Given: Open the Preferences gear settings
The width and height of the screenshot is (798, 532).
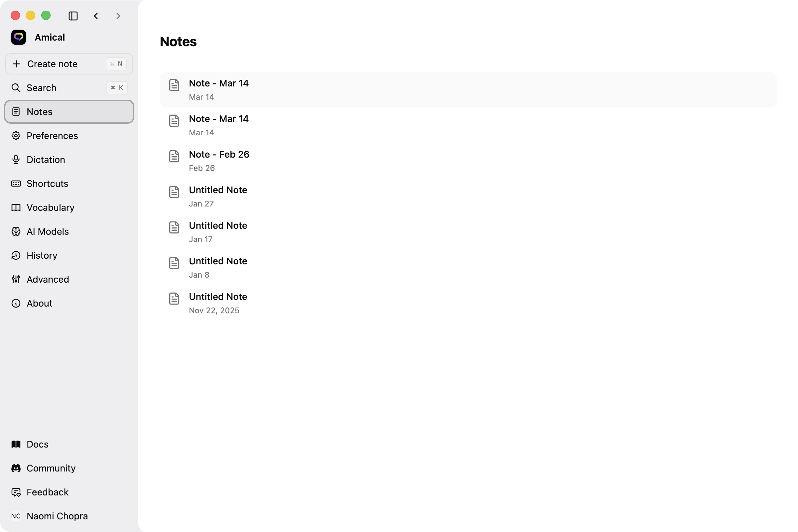Looking at the screenshot, I should pos(52,136).
